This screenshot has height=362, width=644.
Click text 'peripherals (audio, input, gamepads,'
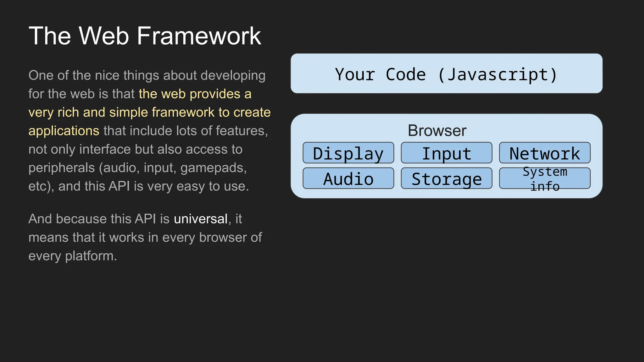137,168
